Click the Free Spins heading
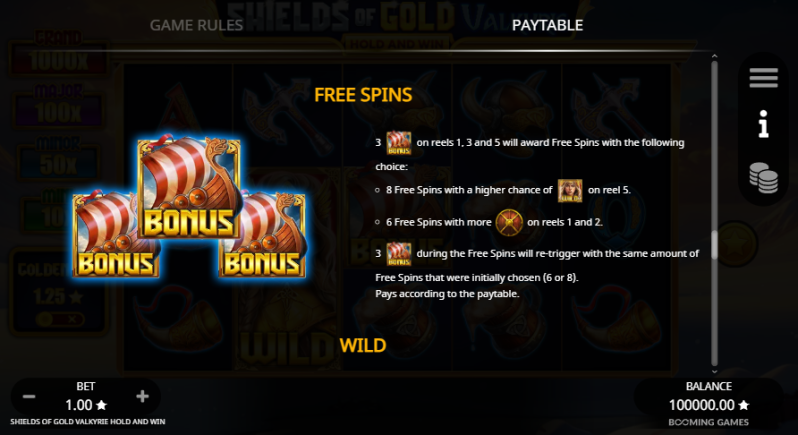The height and width of the screenshot is (435, 798). (x=363, y=95)
